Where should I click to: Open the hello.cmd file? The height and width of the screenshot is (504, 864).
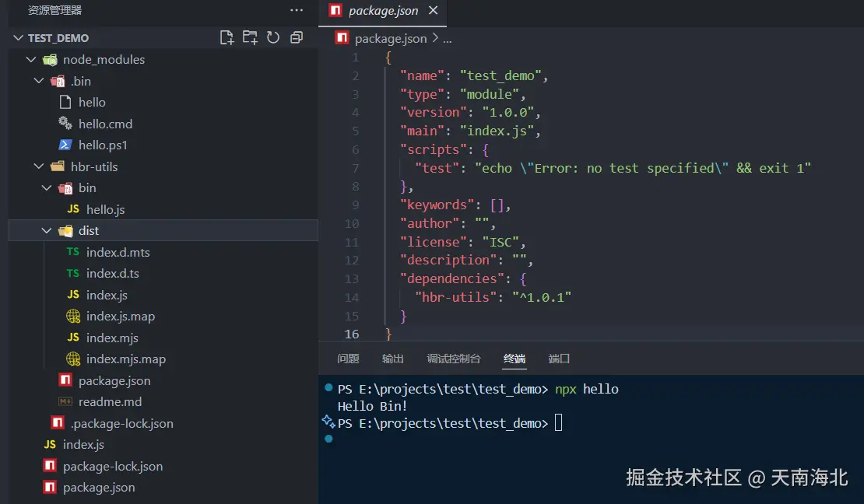click(x=105, y=124)
